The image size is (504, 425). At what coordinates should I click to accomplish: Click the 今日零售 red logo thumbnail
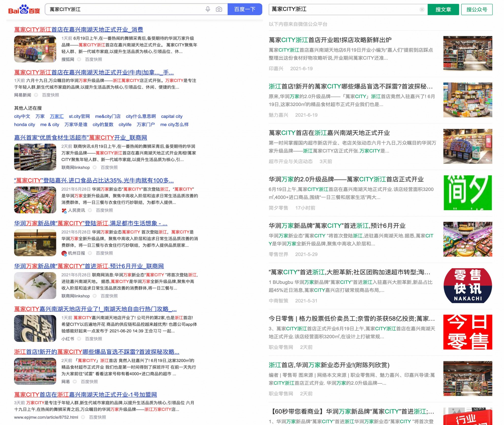coord(468,332)
